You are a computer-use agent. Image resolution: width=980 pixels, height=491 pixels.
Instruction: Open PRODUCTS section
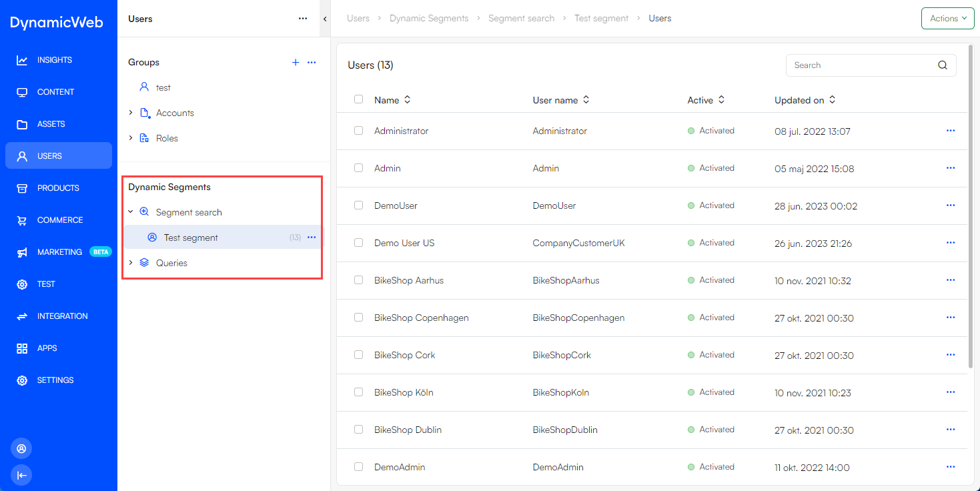coord(59,188)
